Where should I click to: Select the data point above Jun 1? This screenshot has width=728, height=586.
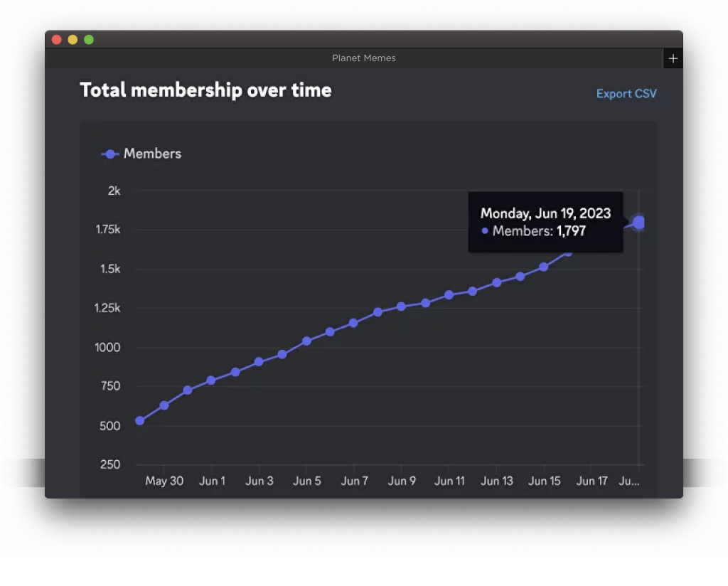pyautogui.click(x=211, y=380)
